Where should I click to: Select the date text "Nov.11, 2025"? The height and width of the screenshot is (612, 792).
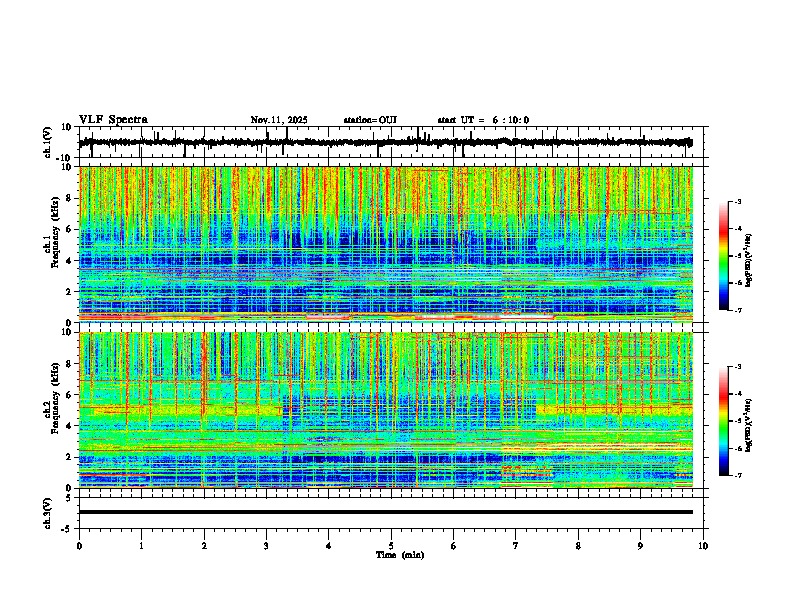[279, 120]
